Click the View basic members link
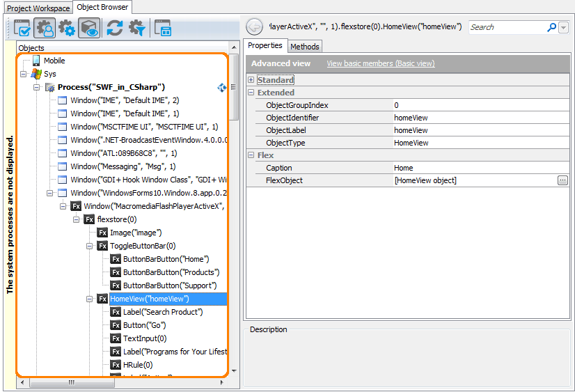Screen dimensions: 575x392 tap(380, 63)
